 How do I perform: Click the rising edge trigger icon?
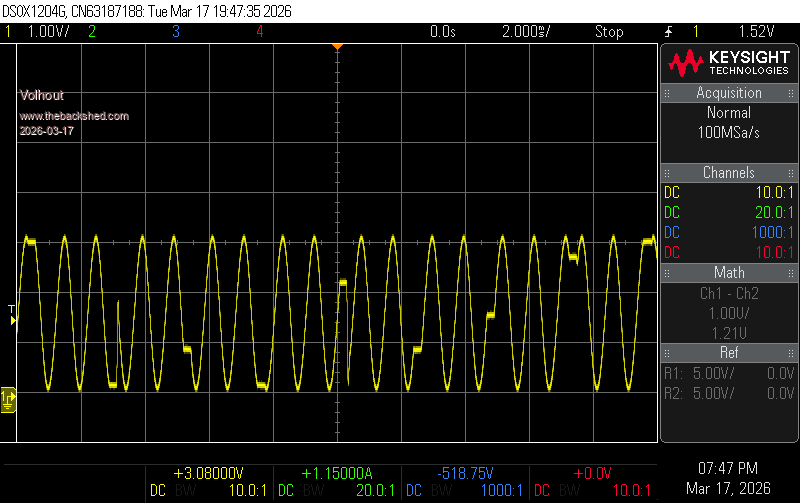[667, 32]
